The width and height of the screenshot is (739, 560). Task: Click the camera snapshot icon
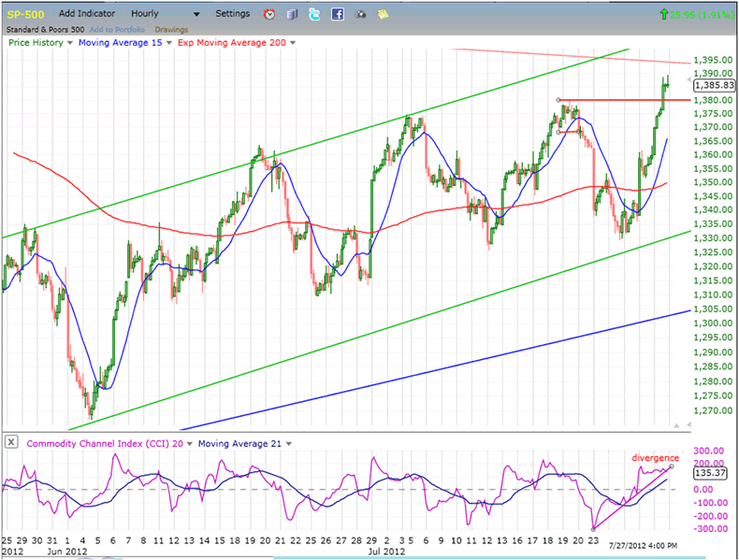(360, 15)
